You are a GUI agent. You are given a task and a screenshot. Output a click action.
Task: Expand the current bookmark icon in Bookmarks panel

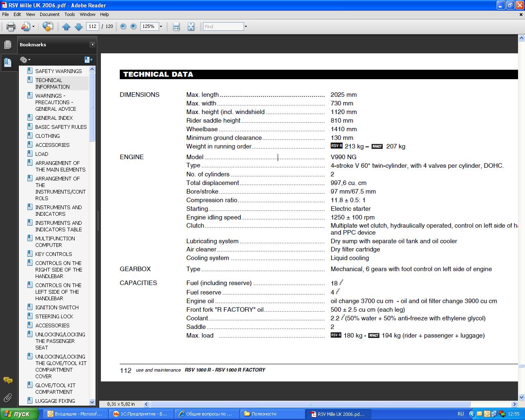tap(88, 60)
